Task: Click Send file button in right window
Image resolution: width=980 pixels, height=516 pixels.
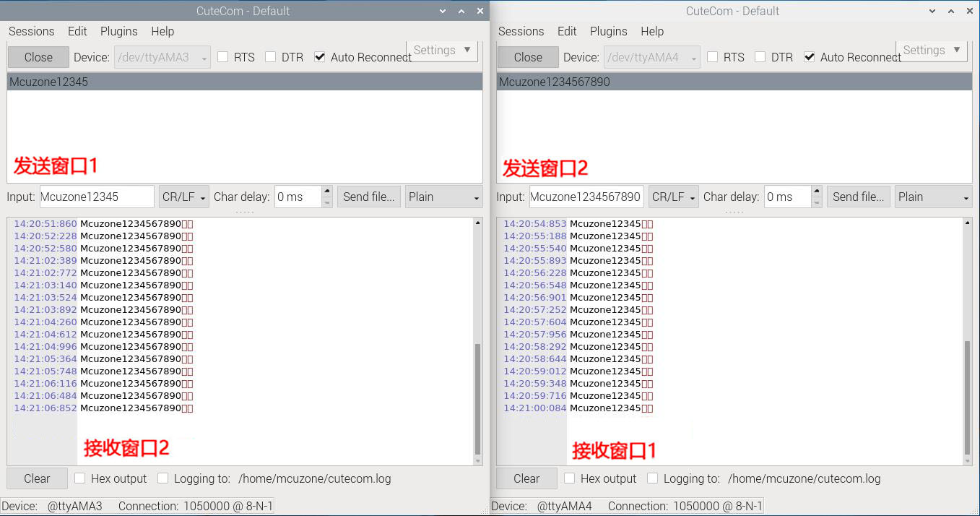Action: pos(858,197)
